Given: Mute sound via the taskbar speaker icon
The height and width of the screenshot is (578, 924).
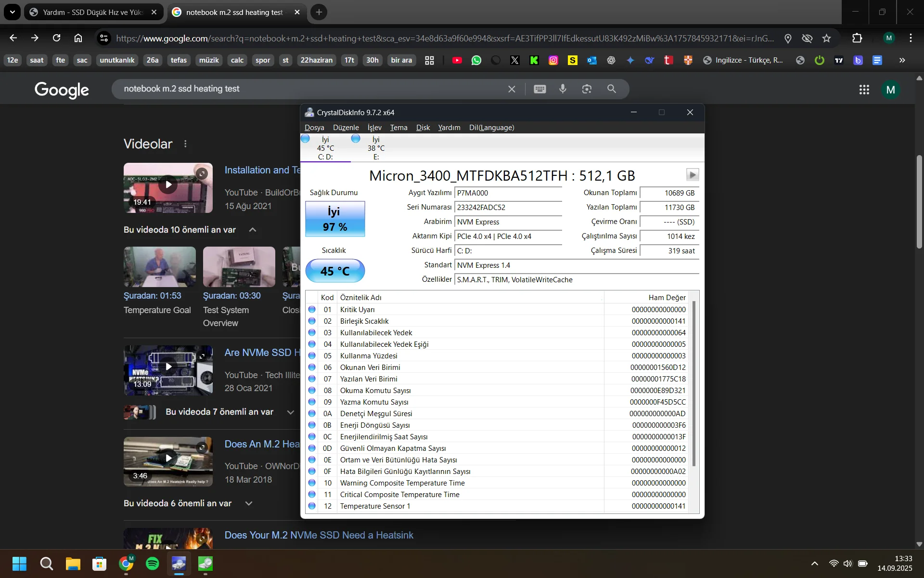Looking at the screenshot, I should point(847,564).
